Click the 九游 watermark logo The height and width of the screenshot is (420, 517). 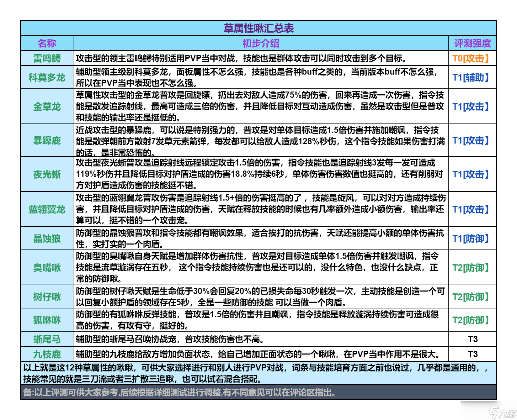pyautogui.click(x=503, y=412)
